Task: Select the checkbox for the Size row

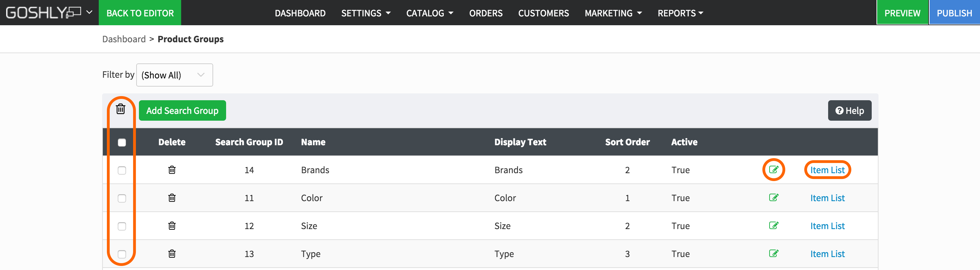Action: tap(122, 226)
